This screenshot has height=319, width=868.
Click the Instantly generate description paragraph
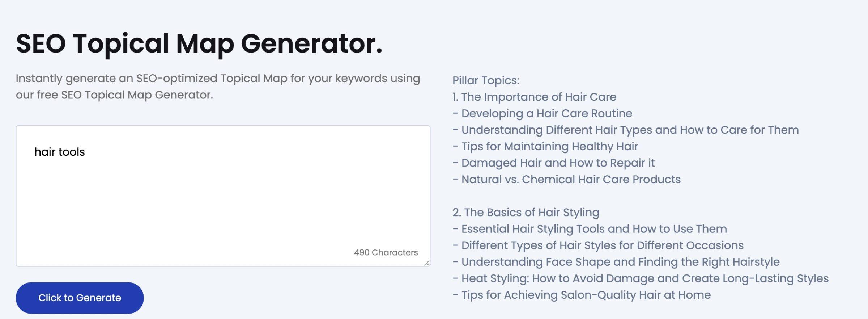pos(218,87)
